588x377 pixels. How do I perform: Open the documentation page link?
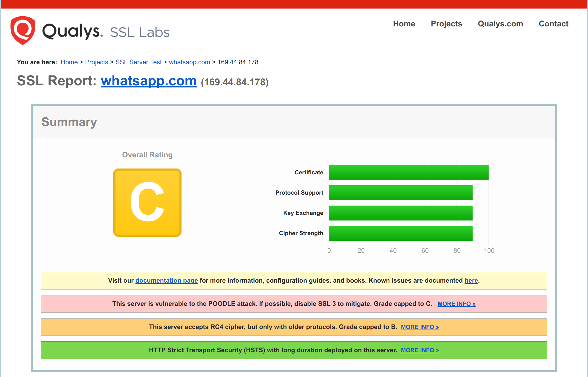tap(167, 280)
